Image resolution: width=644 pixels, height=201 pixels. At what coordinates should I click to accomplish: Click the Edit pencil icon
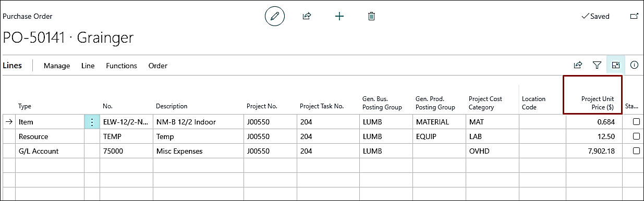click(275, 16)
